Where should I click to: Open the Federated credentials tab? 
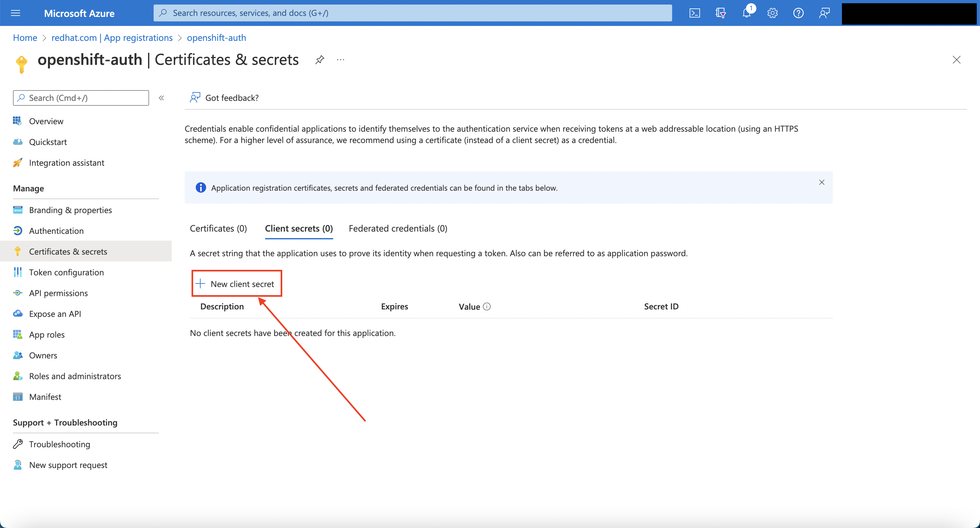(397, 228)
